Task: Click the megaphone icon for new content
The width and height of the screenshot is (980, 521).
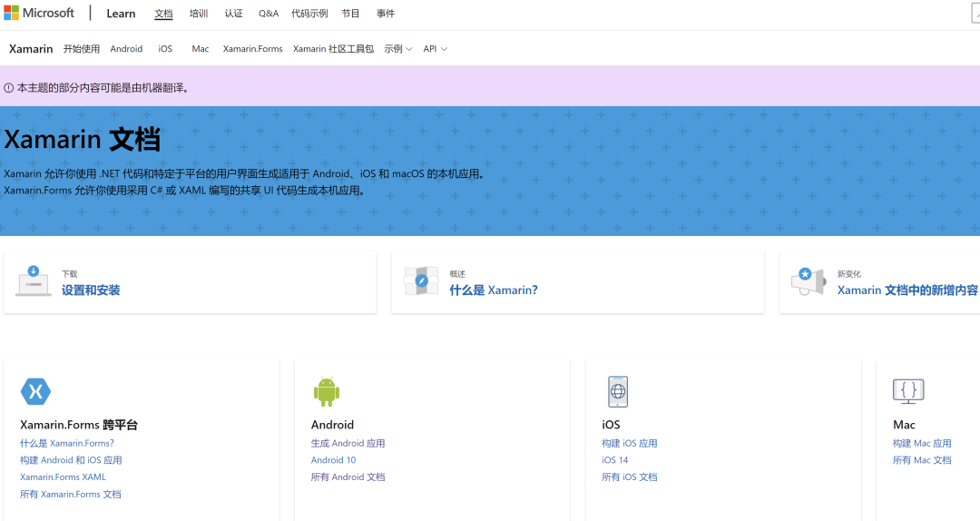Action: click(x=808, y=281)
